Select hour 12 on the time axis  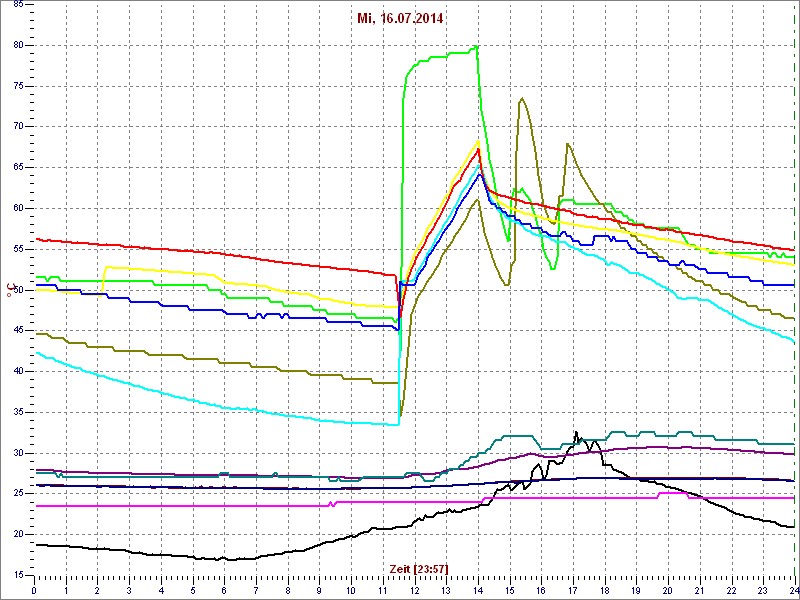pyautogui.click(x=415, y=590)
